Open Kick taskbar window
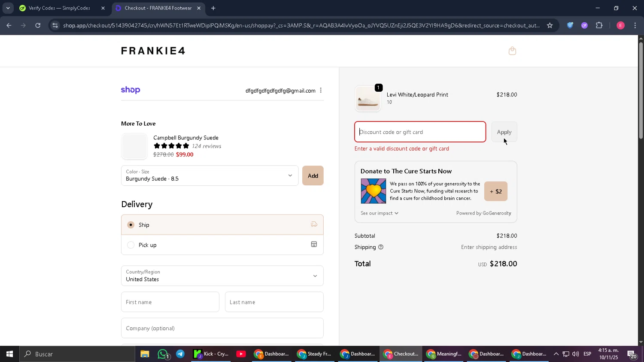644x362 pixels. coord(211,354)
